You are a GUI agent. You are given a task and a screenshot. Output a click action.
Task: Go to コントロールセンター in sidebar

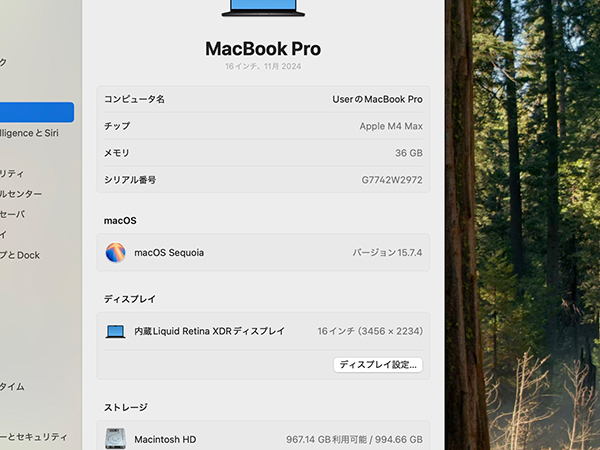coord(22,194)
